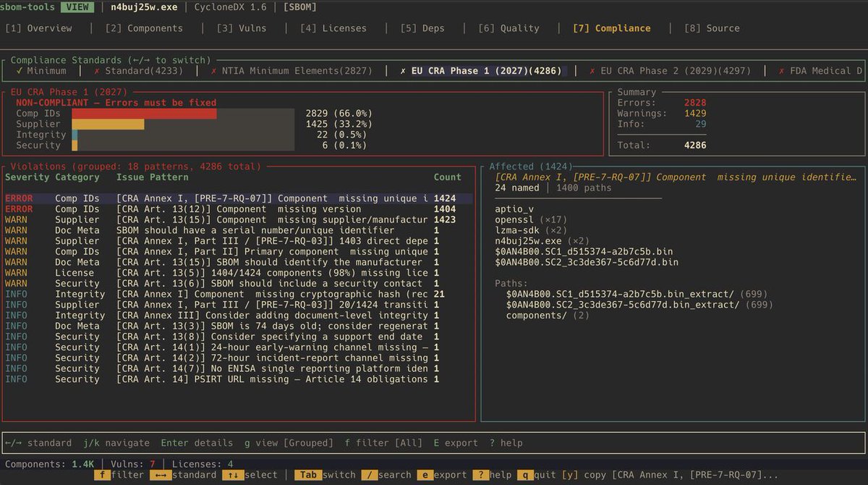The image size is (868, 485).
Task: Click aptio_v in the Affected list
Action: (514, 209)
